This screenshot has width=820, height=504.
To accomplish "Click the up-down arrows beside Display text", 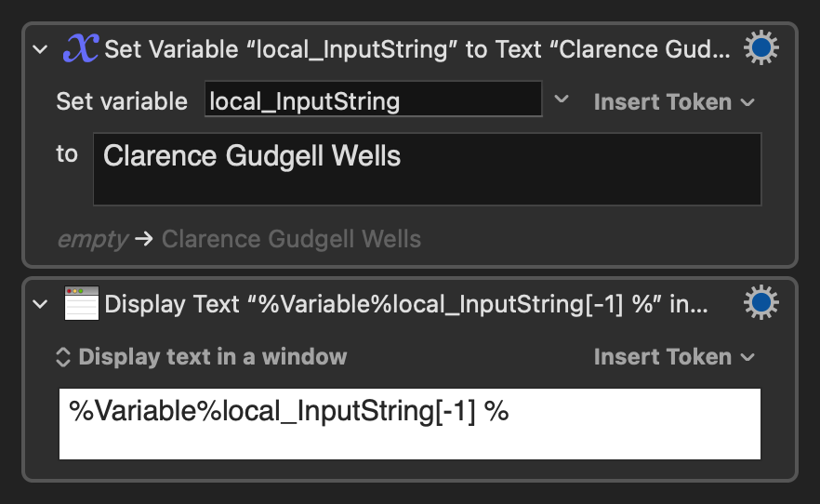I will 63,357.
